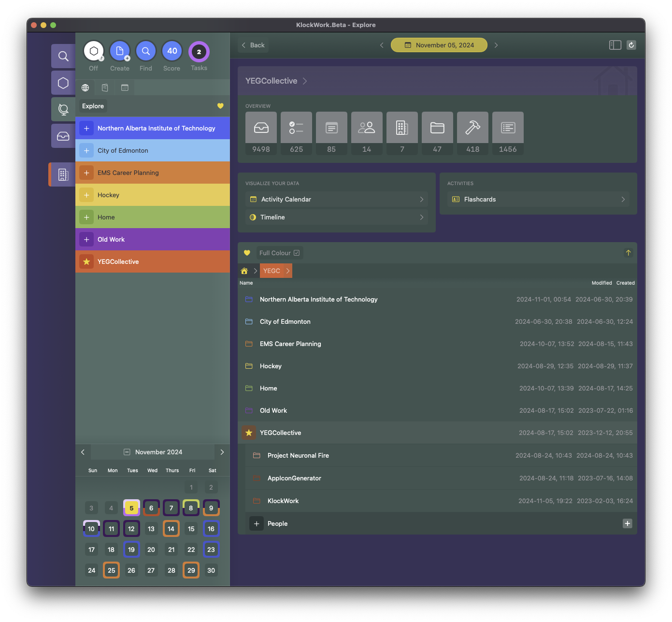Open the EMS Career Planning folder row
Image resolution: width=672 pixels, height=622 pixels.
click(437, 344)
